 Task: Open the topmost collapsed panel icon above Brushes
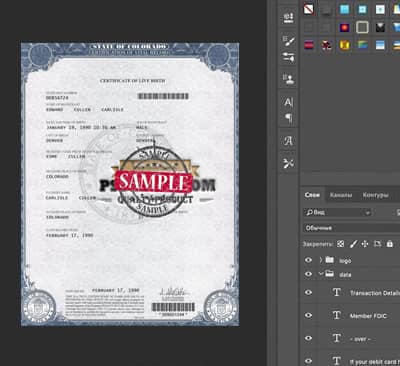point(289,18)
